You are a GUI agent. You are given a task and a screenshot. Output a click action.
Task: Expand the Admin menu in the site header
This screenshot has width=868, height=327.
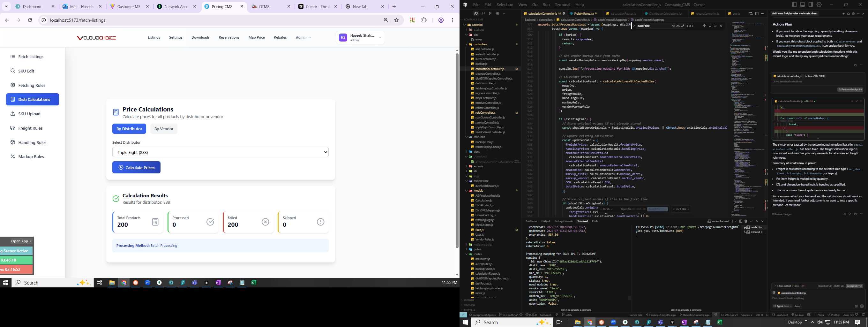[303, 37]
